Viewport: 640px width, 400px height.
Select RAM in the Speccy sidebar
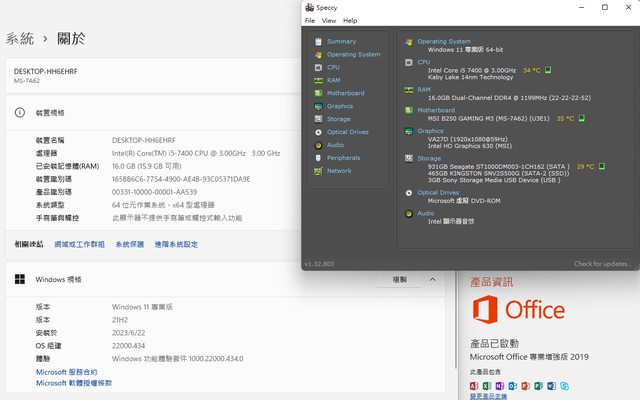pyautogui.click(x=333, y=80)
